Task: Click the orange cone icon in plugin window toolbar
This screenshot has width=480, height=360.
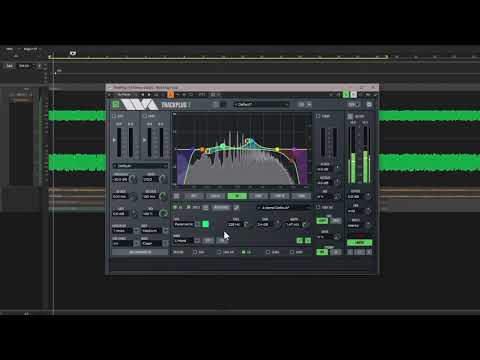Action: pyautogui.click(x=170, y=94)
